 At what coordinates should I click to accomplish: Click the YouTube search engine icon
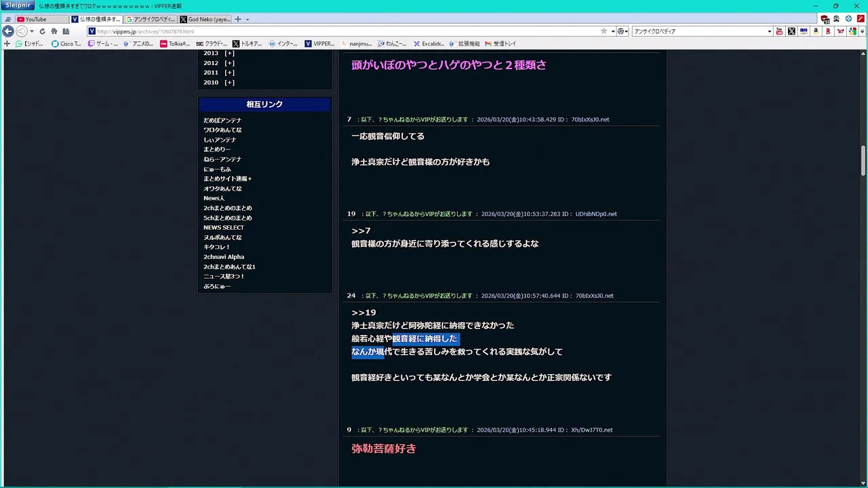(x=779, y=31)
